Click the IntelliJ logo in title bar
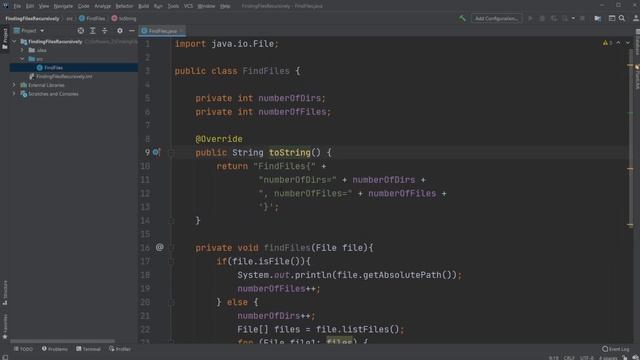 tap(5, 6)
